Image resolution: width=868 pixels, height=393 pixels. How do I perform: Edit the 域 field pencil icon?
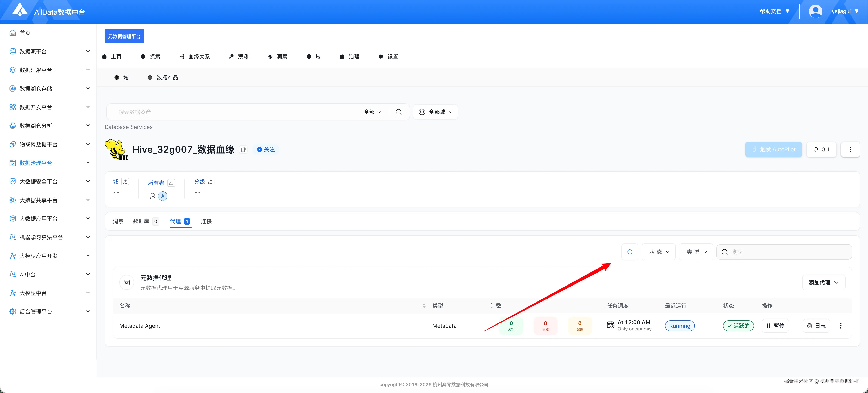click(125, 182)
